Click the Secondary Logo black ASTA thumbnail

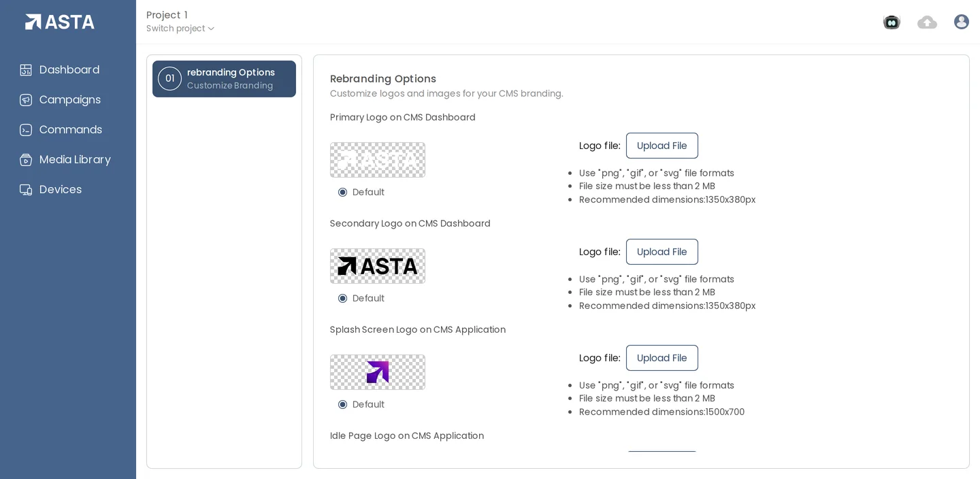[x=378, y=266]
